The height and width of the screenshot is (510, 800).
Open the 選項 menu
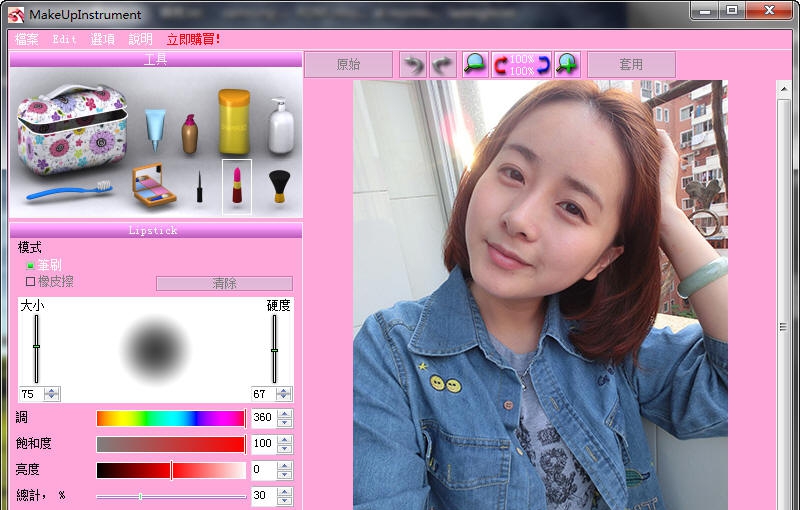102,40
